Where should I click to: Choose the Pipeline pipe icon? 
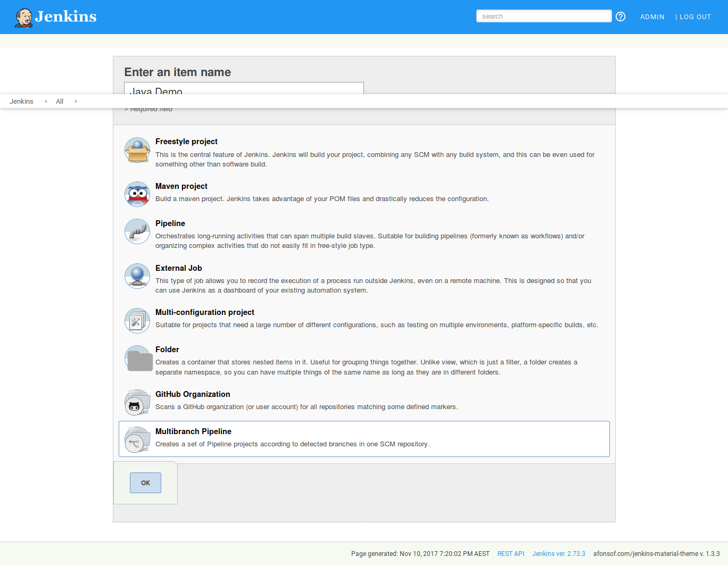[137, 232]
